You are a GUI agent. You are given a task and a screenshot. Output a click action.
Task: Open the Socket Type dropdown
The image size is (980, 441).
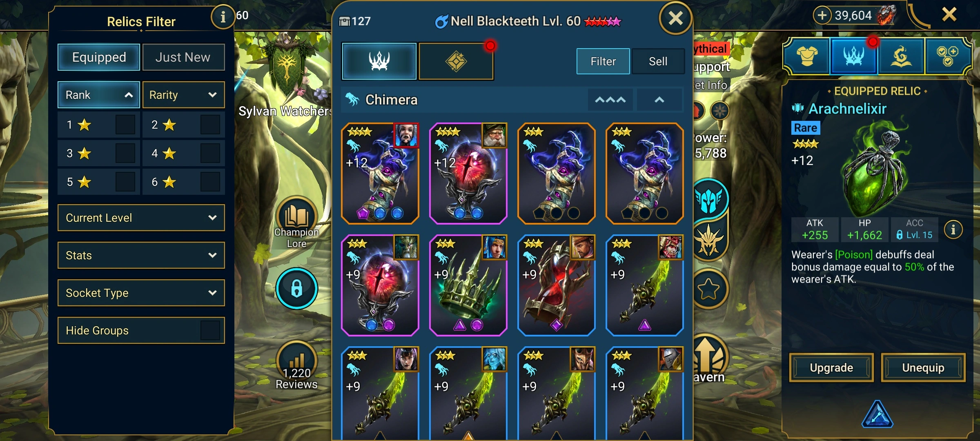[141, 293]
